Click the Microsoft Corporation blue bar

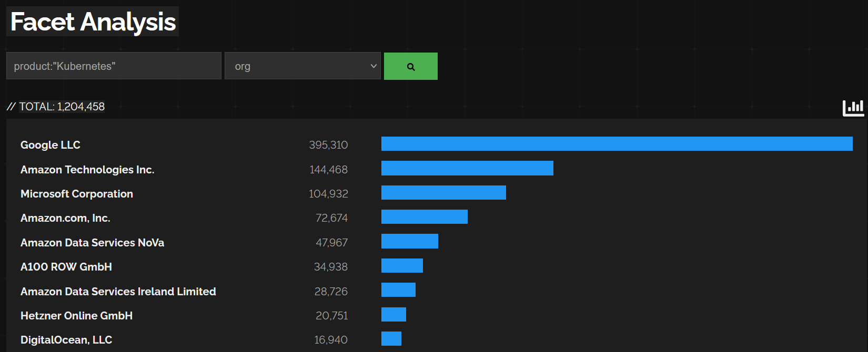tap(443, 193)
